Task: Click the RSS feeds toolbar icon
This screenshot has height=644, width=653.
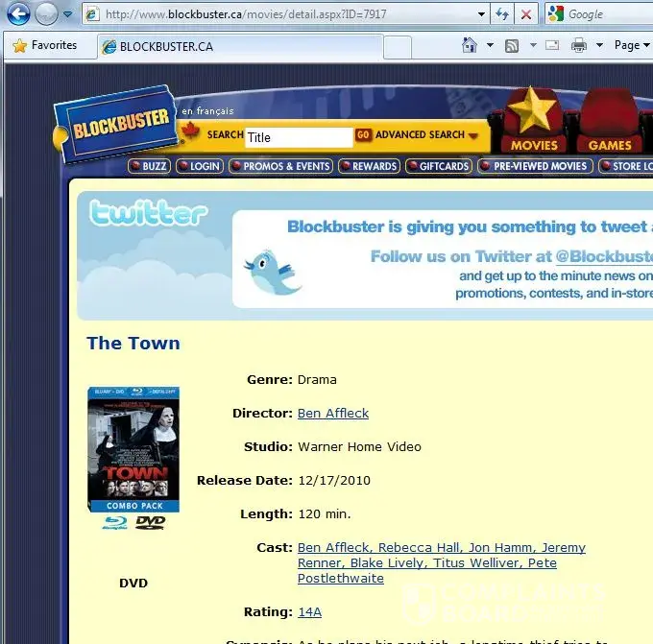Action: tap(512, 45)
